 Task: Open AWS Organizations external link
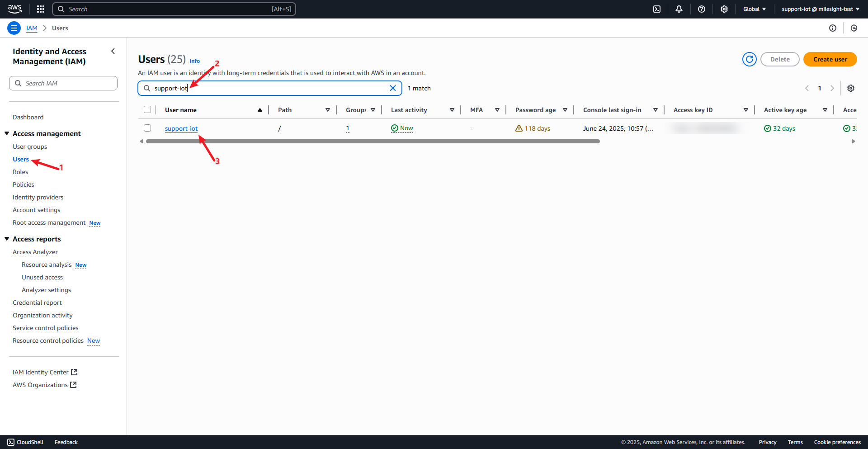pyautogui.click(x=45, y=385)
